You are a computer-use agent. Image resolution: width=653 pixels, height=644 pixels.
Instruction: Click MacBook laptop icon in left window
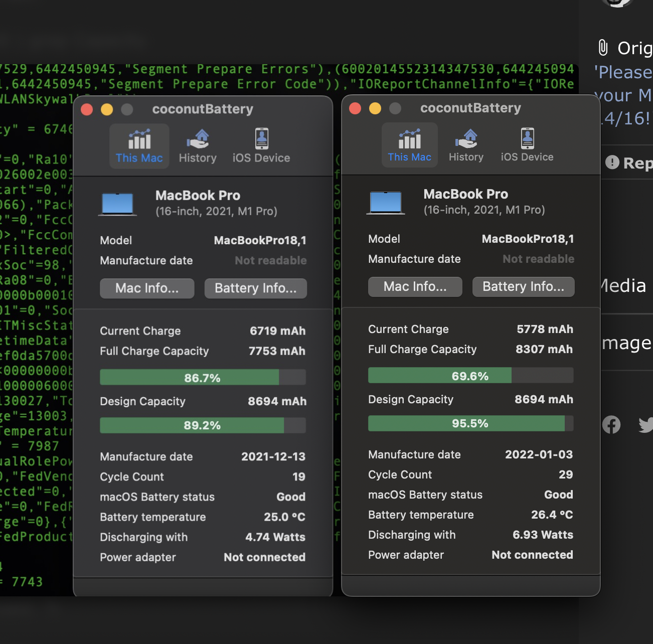point(117,204)
